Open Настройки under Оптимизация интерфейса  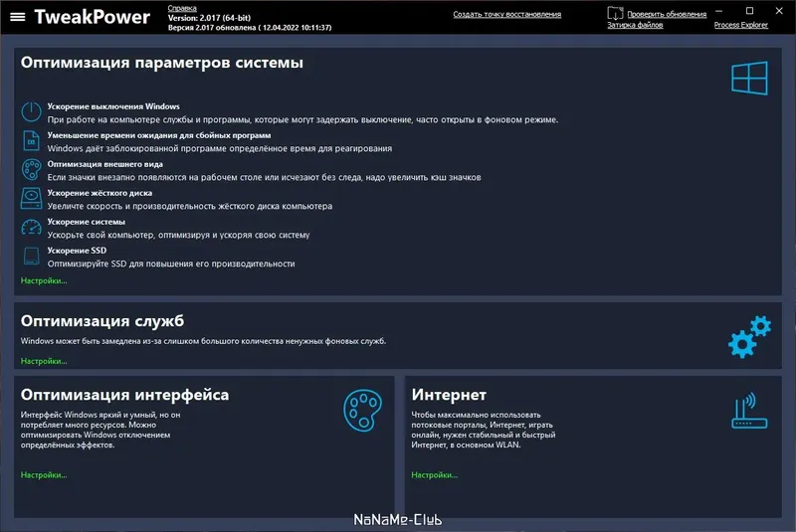(x=44, y=475)
